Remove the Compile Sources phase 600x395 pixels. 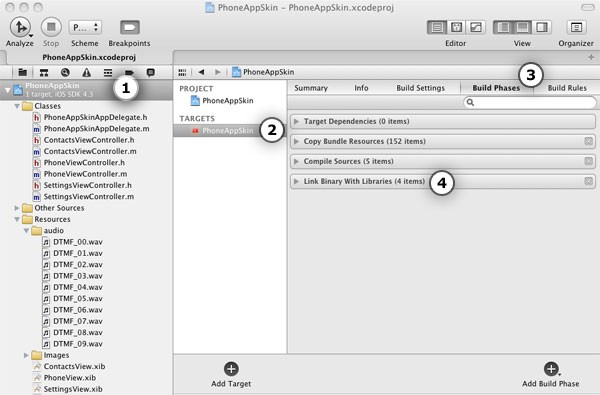click(589, 161)
